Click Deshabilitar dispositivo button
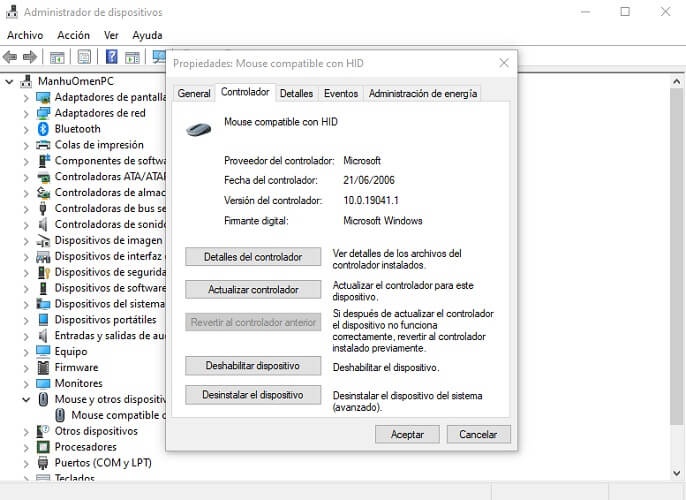Screen dimensions: 686x500 253,366
